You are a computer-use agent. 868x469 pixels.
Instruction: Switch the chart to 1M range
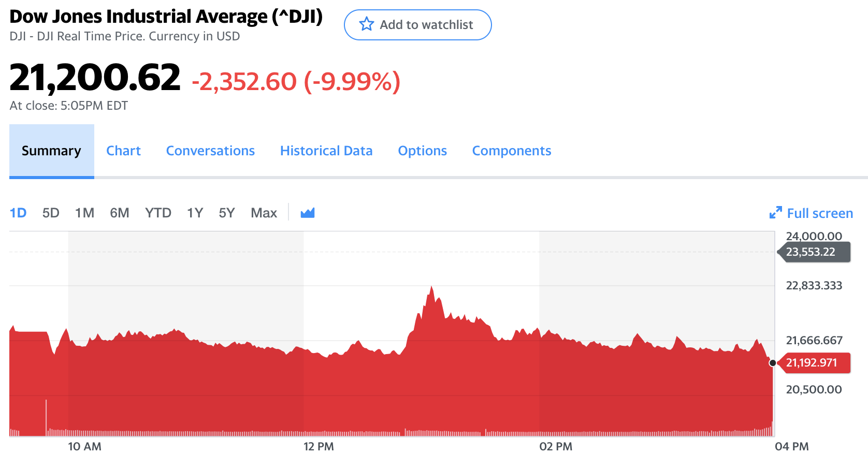tap(84, 213)
